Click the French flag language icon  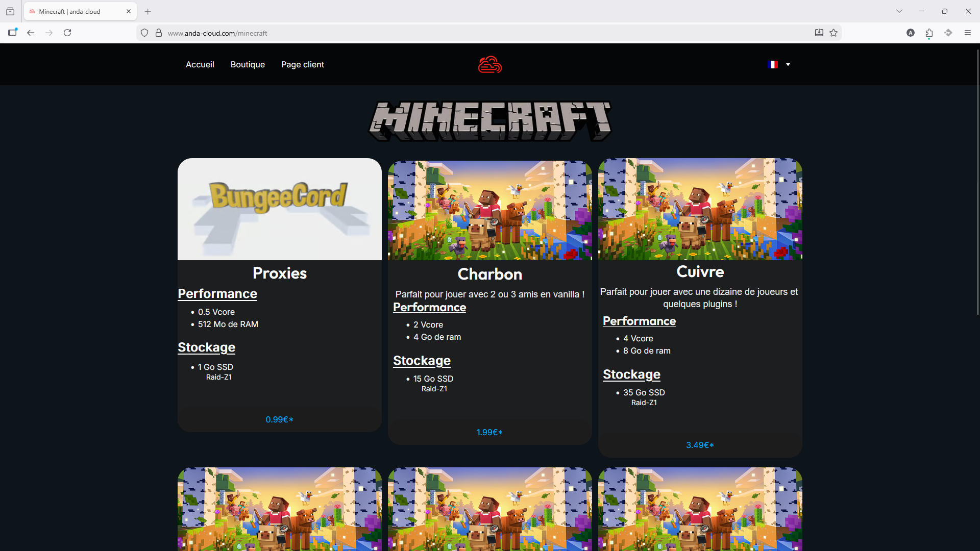772,64
